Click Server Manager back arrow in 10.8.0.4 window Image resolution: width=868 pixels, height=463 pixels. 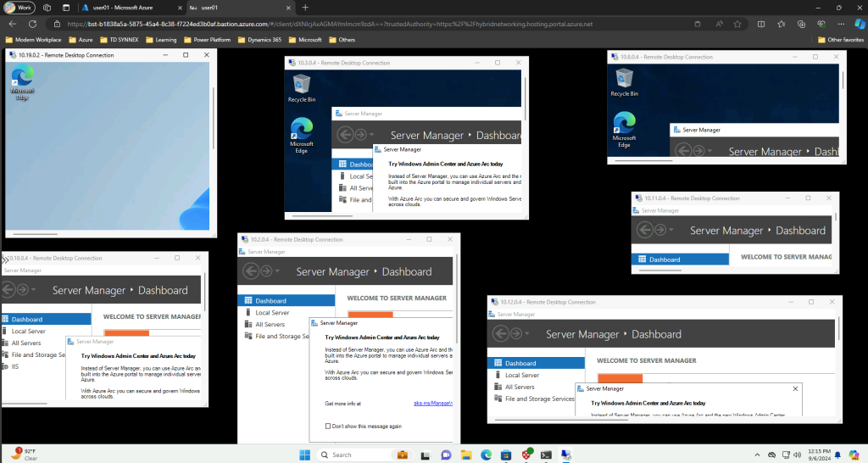pyautogui.click(x=683, y=151)
